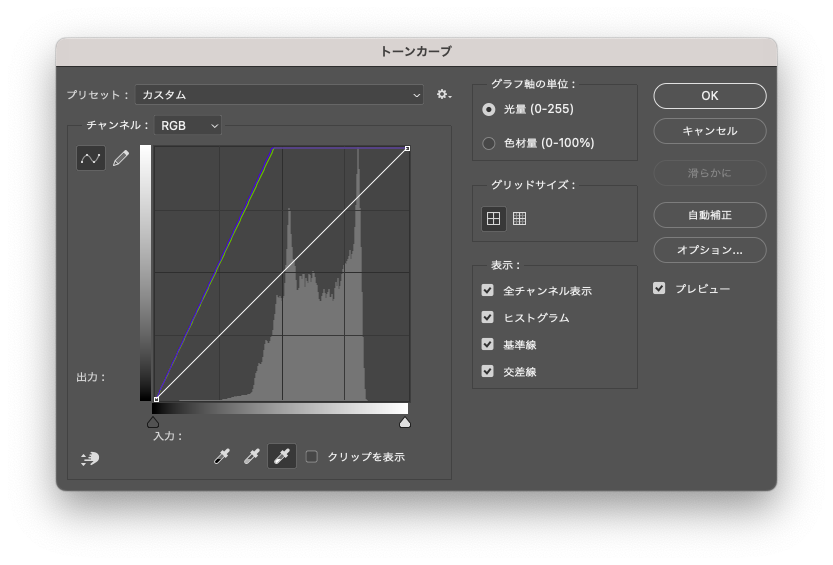833x565 pixels.
Task: Select the pencil draw-curve tool
Action: click(121, 158)
